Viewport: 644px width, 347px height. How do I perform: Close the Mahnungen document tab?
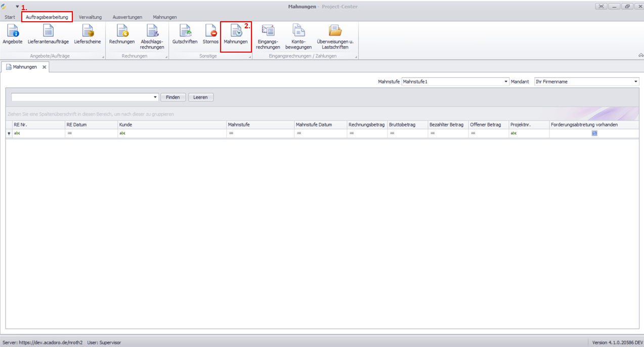point(44,67)
